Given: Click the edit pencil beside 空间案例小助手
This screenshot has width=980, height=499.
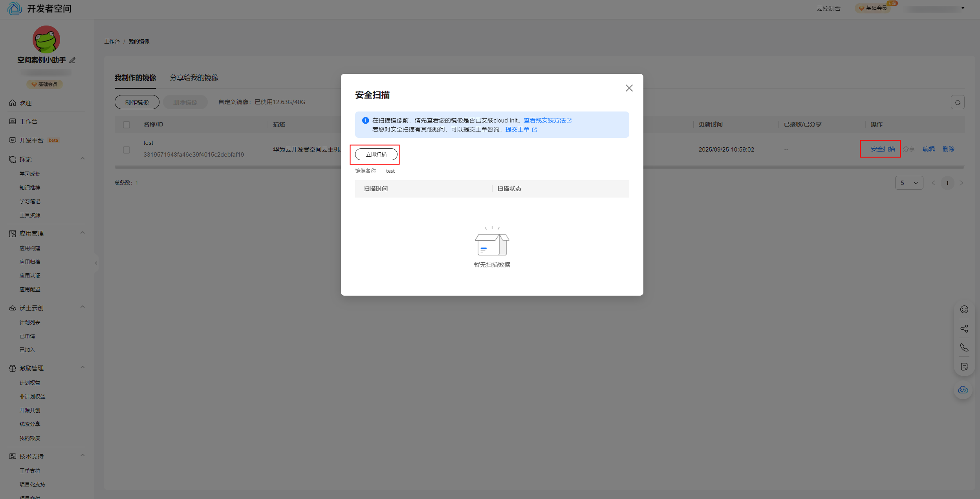Looking at the screenshot, I should coord(72,60).
